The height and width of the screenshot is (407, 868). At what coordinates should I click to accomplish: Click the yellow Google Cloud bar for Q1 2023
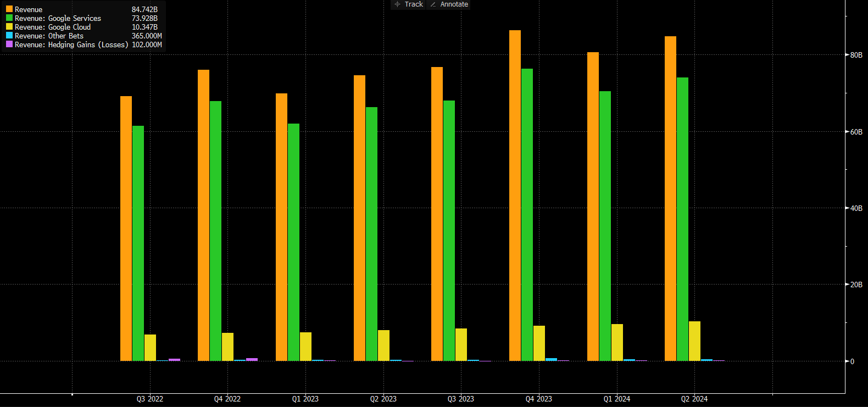pyautogui.click(x=305, y=347)
